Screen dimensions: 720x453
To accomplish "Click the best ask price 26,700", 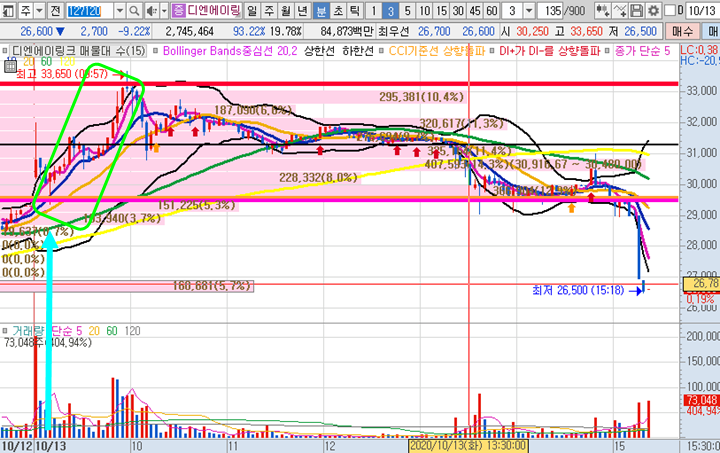I will 434,31.
